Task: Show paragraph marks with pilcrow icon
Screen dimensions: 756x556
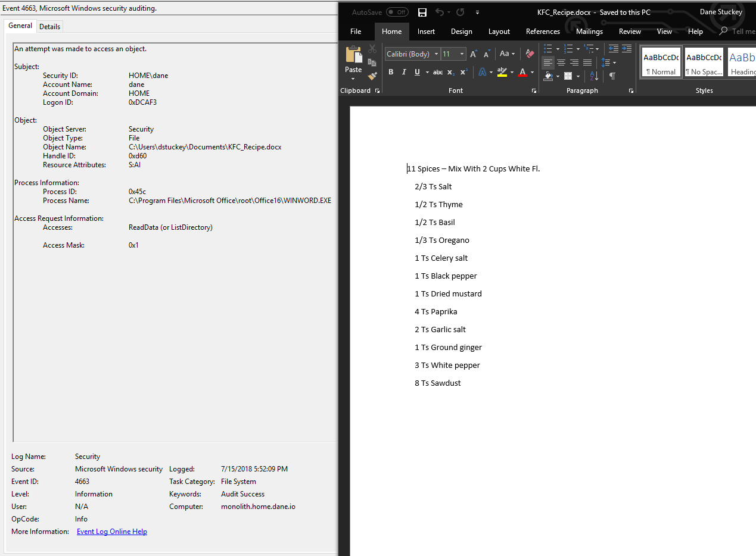Action: [612, 76]
